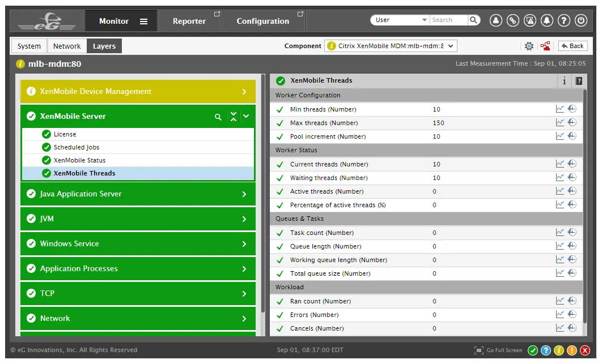This screenshot has width=602, height=364.
Task: Click the Reporter pop-out window icon
Action: tap(217, 14)
